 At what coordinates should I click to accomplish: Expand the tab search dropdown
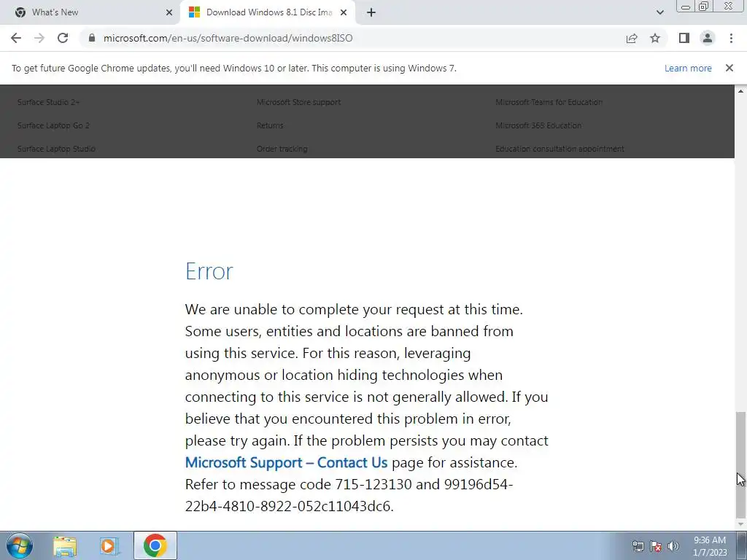point(659,12)
